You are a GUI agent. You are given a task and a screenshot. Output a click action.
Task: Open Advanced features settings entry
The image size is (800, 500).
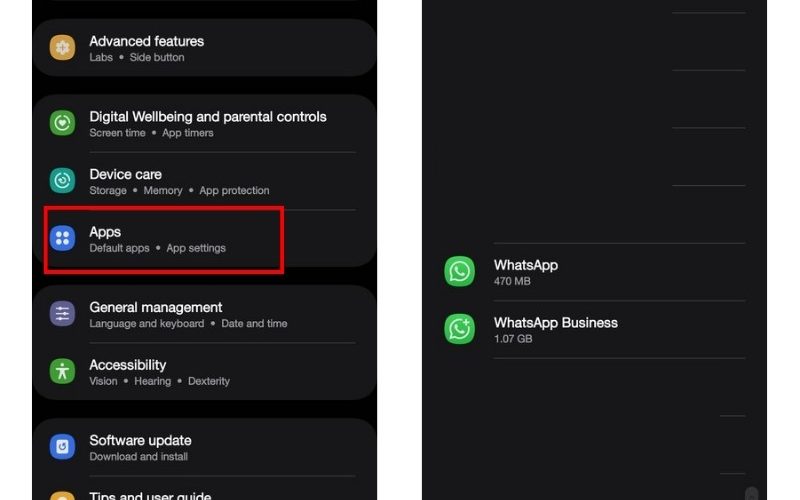204,48
